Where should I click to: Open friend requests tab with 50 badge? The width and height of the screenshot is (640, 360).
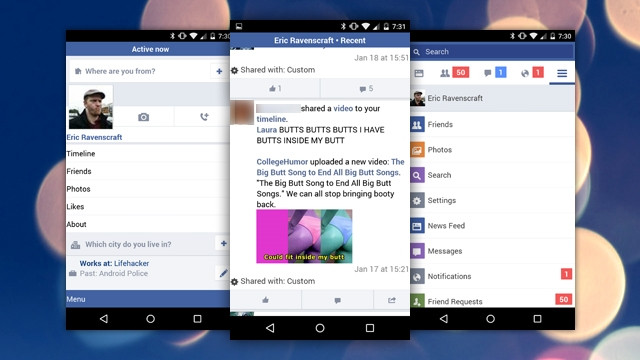pyautogui.click(x=454, y=73)
